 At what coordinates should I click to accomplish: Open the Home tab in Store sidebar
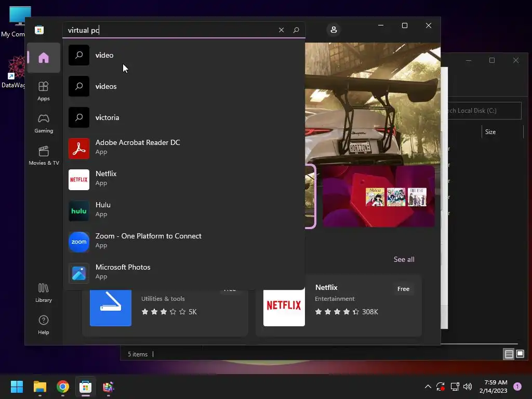(44, 58)
